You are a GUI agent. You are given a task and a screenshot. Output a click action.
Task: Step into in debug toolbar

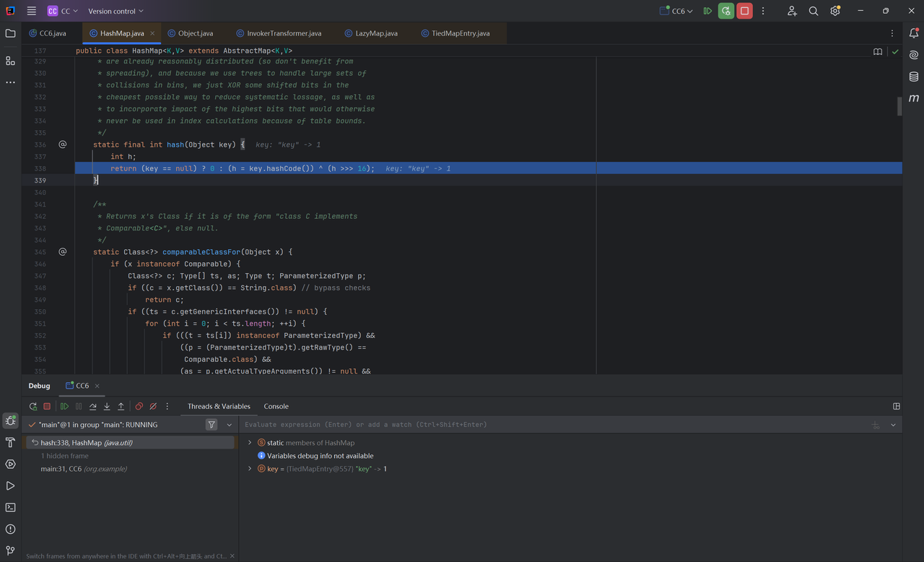click(x=107, y=407)
